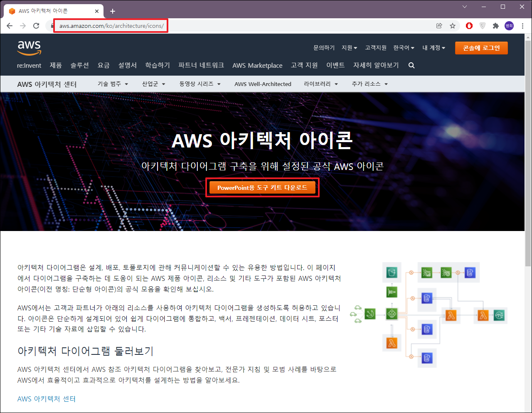Click the 고객지원 link in top bar

(375, 48)
